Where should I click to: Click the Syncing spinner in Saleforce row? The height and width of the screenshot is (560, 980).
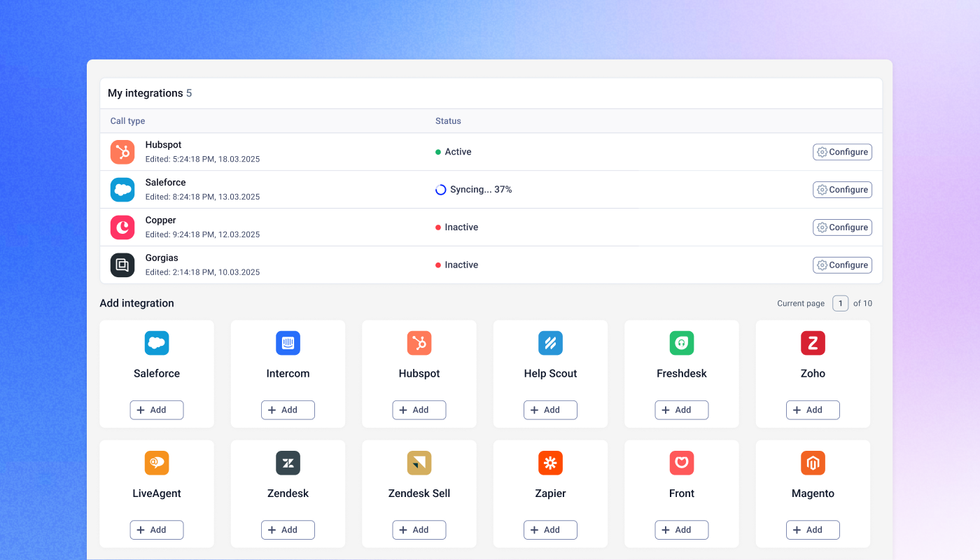click(x=440, y=190)
